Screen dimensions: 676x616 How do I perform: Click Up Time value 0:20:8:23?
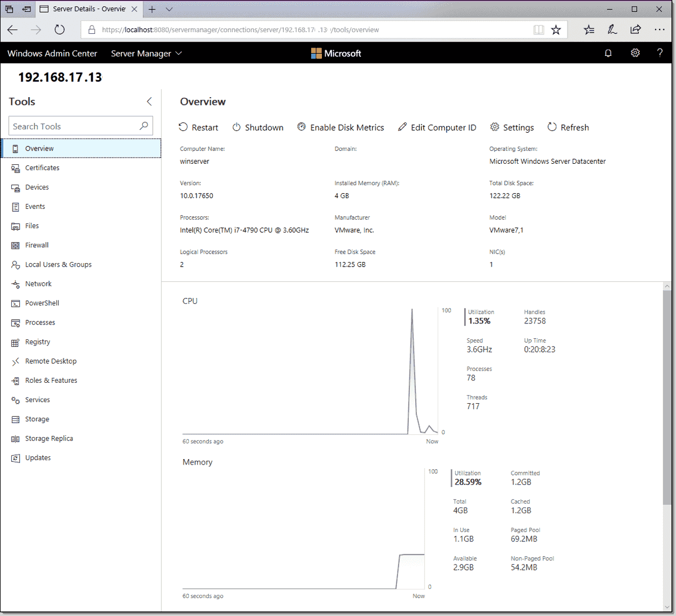(x=539, y=349)
